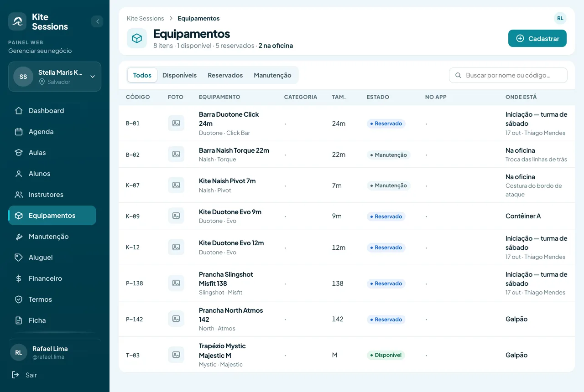Click the Aluguel tag icon

click(x=19, y=258)
